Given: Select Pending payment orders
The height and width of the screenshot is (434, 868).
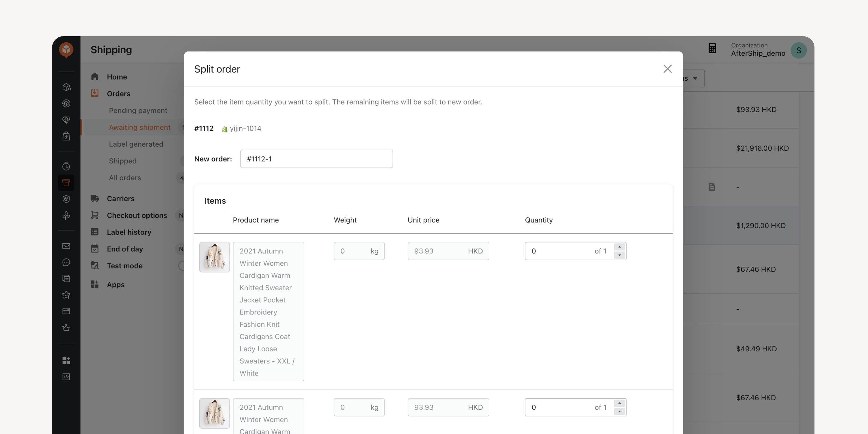Looking at the screenshot, I should [138, 111].
